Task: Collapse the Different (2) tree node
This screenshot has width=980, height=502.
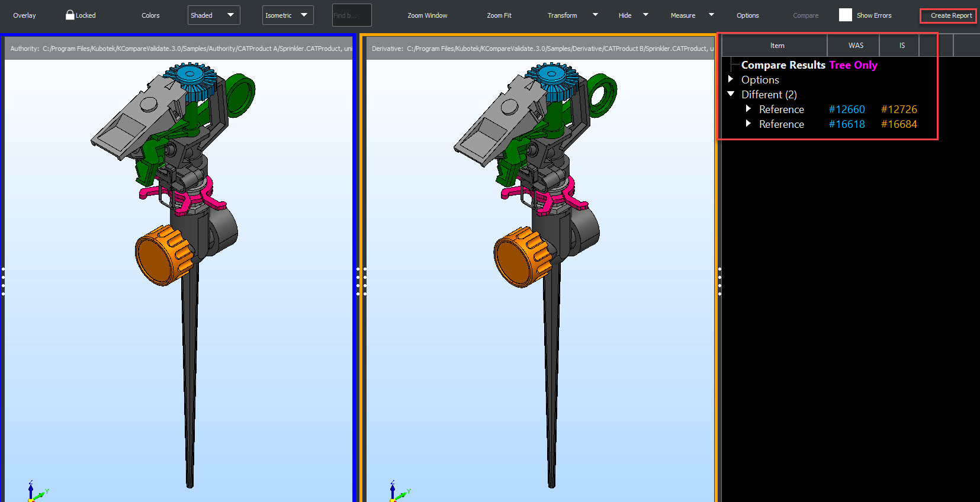Action: pos(731,94)
